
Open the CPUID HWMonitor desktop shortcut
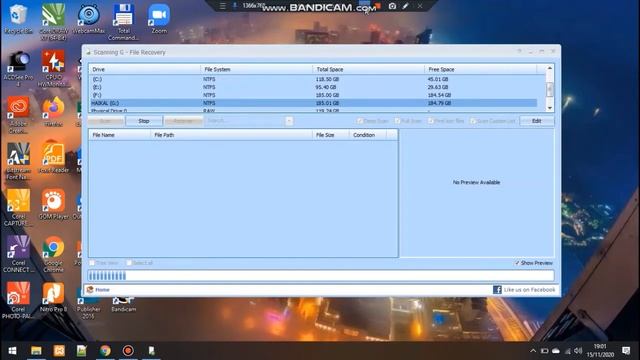tap(53, 69)
